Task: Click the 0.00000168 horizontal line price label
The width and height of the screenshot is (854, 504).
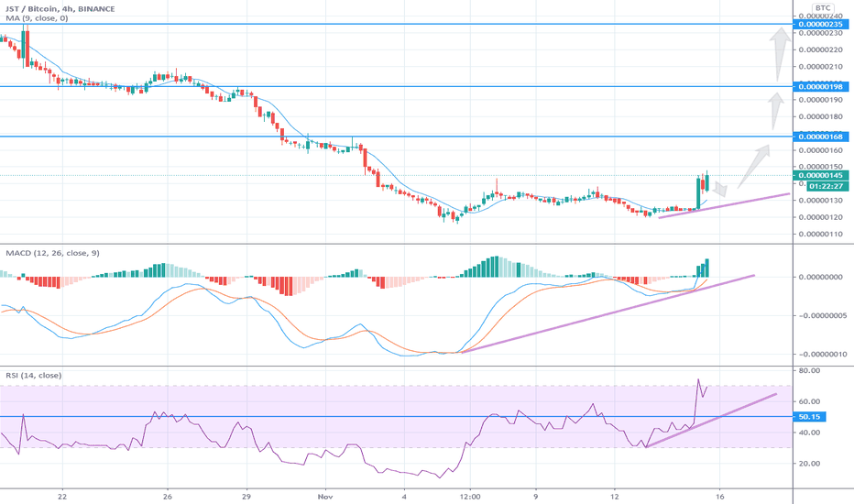Action: tap(821, 137)
